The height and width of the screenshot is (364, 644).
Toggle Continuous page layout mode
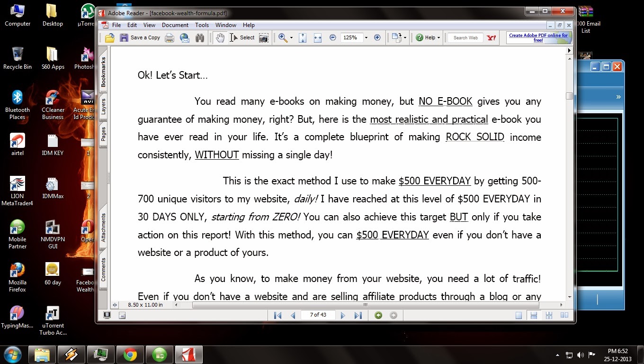(x=533, y=315)
